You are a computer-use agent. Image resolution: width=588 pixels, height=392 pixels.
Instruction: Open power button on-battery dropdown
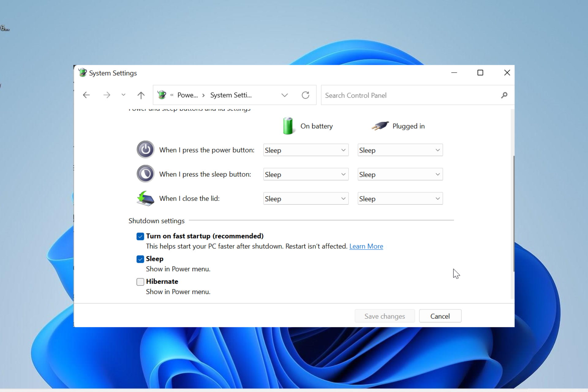tap(306, 150)
